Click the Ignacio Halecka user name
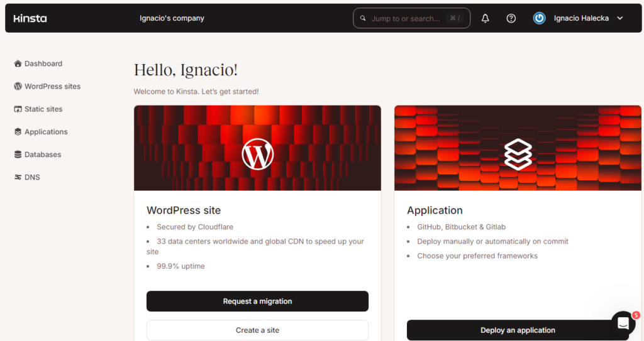The image size is (644, 341). click(x=581, y=18)
